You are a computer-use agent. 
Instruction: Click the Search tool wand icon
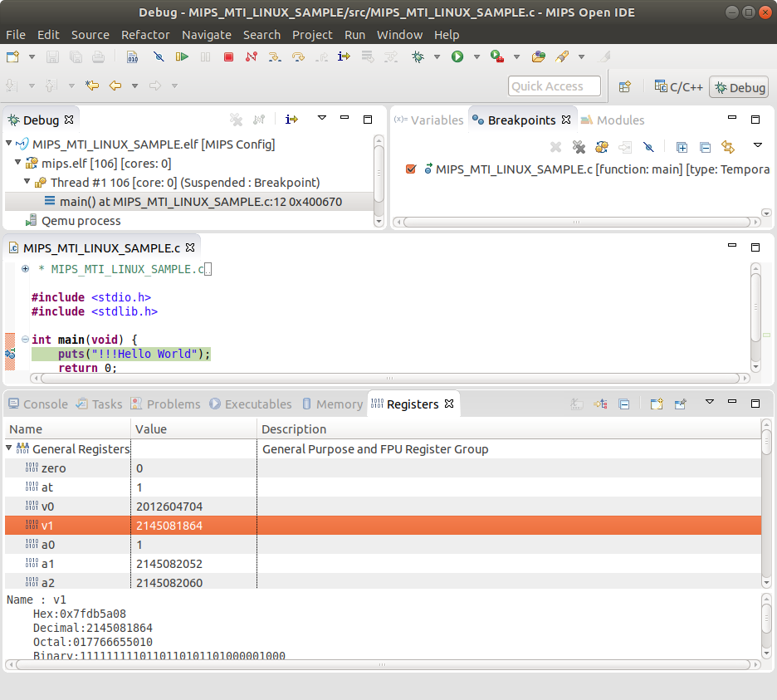pos(561,57)
